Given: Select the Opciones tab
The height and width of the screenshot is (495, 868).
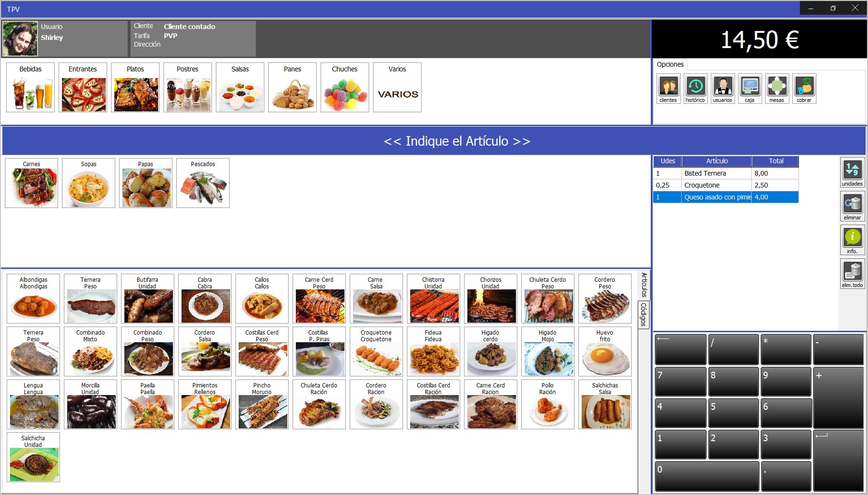Looking at the screenshot, I should pyautogui.click(x=670, y=64).
